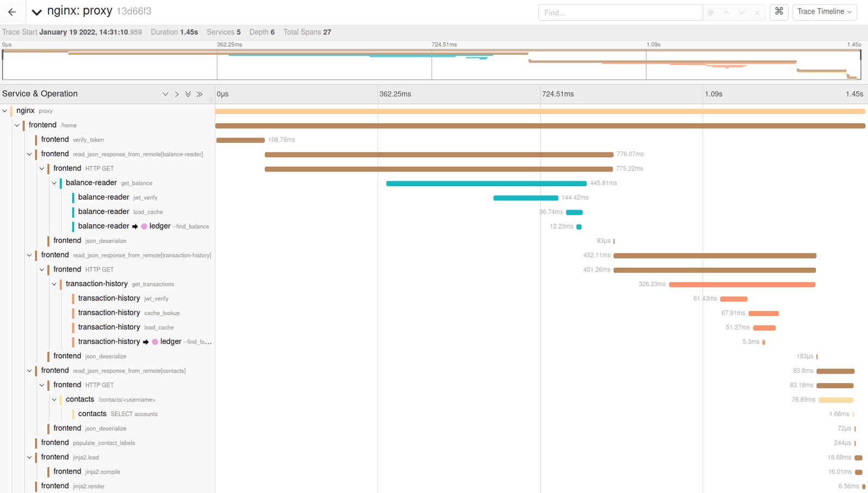Collapse all spans double-chevron icon
868x493 pixels.
point(200,94)
